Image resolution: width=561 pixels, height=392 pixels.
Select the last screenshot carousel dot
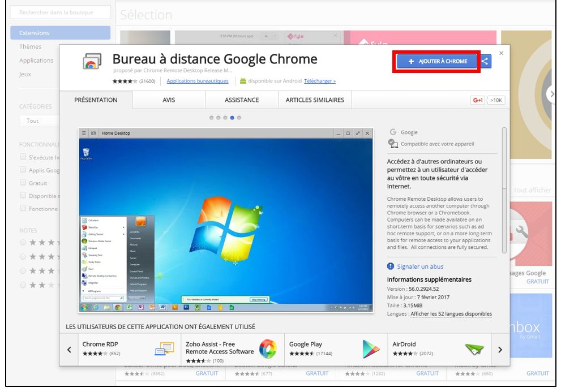(x=239, y=118)
